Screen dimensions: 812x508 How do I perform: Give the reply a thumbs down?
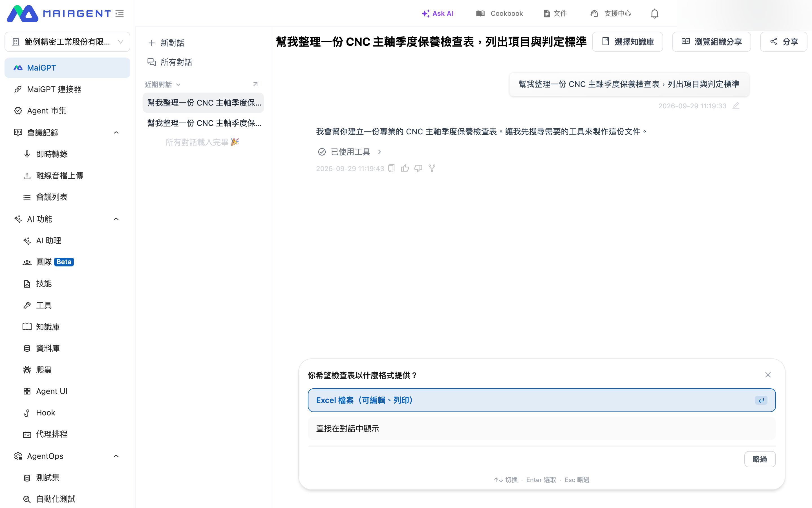pos(418,168)
